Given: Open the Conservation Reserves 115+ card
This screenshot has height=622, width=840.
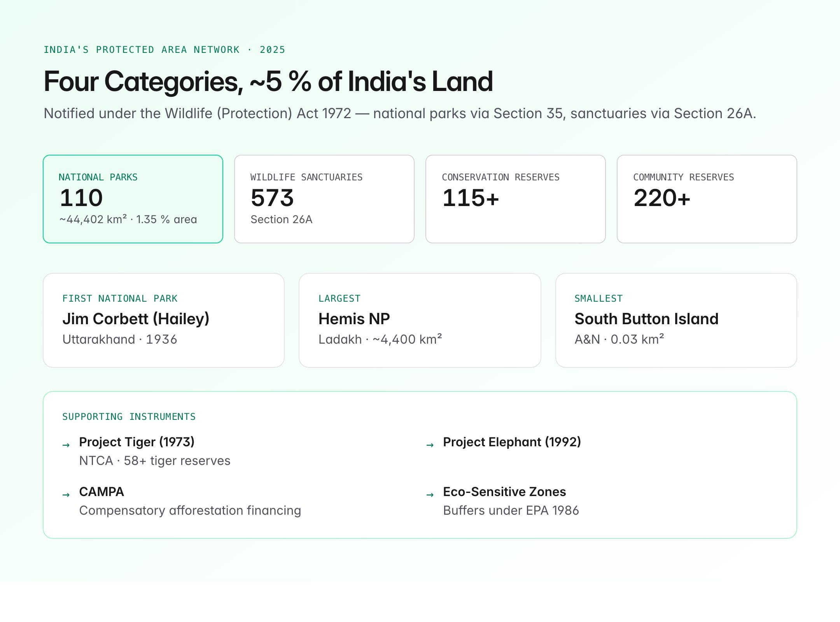Looking at the screenshot, I should point(516,199).
